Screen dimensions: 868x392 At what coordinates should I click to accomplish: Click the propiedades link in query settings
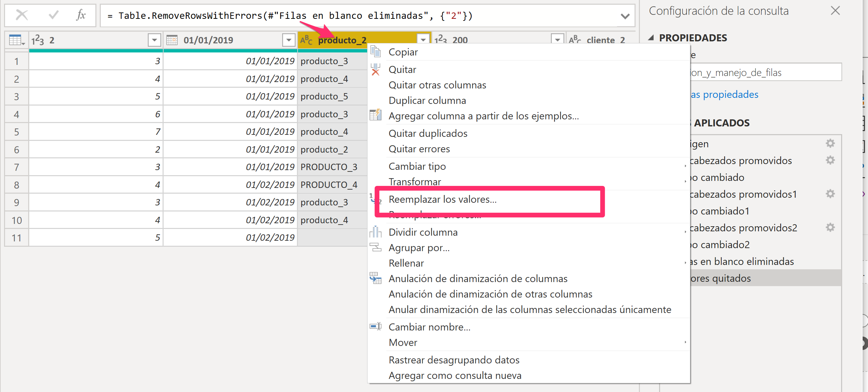point(725,94)
